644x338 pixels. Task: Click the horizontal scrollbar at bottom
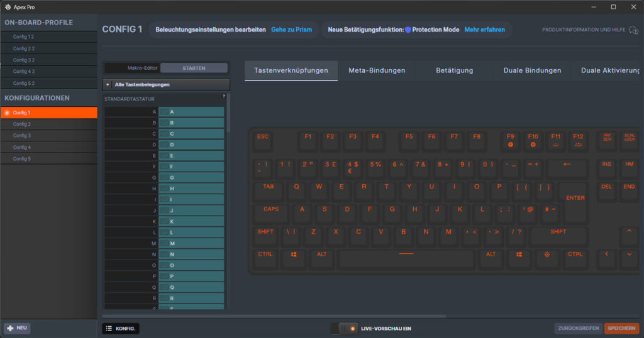pos(274,316)
